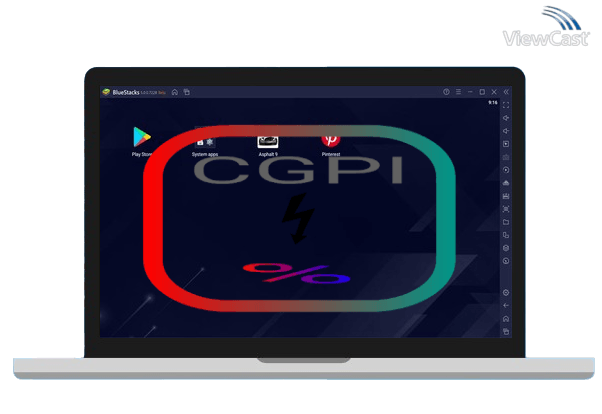Screen dimensions: 602x414
Task: Click the BlueStacks logo in title bar
Action: (106, 92)
